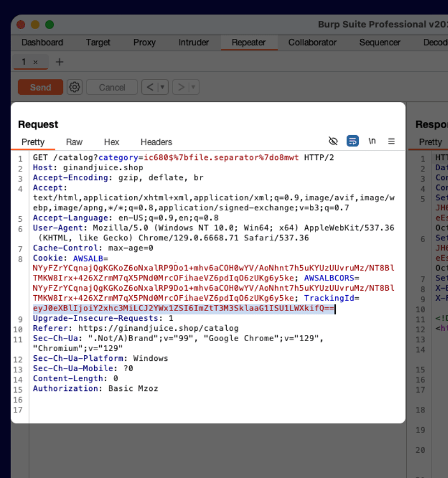
Task: Click the Request panel heading
Action: tap(38, 124)
